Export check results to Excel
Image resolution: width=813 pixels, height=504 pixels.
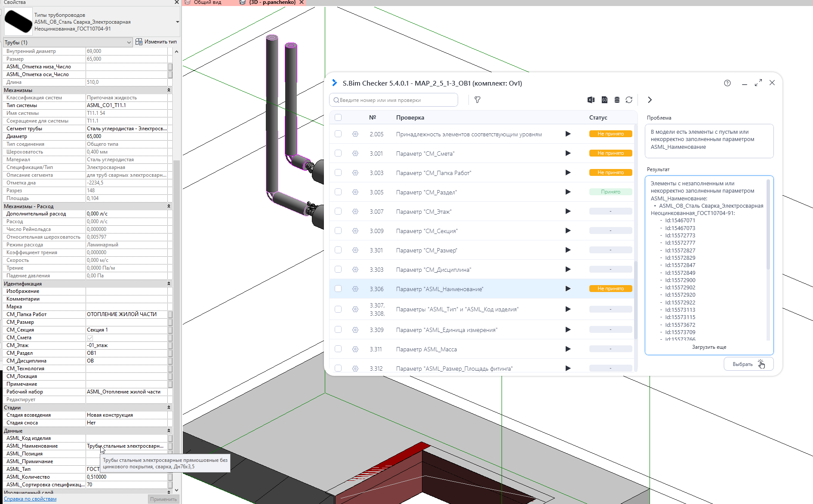[x=591, y=100]
